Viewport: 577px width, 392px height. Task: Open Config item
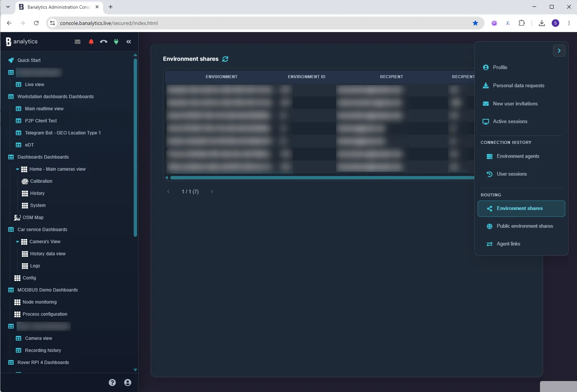pyautogui.click(x=29, y=278)
